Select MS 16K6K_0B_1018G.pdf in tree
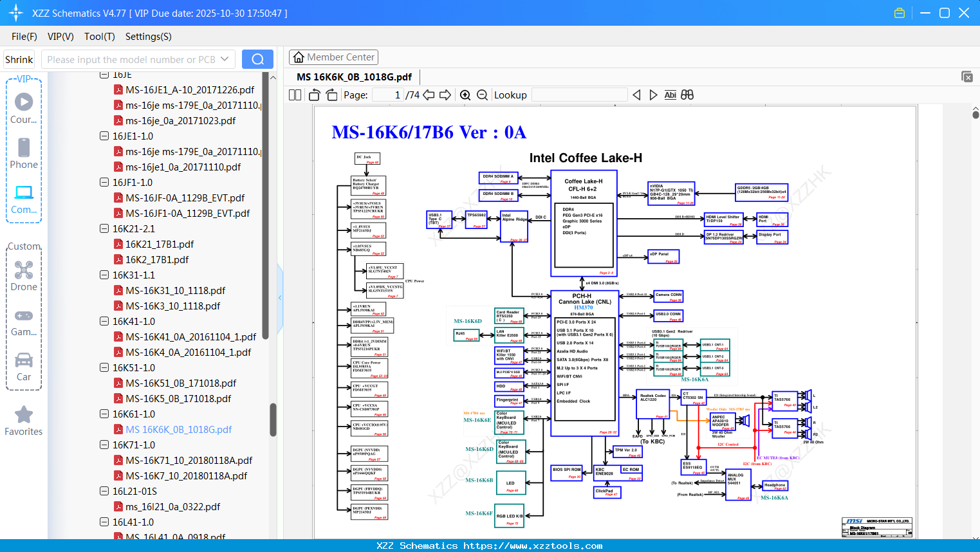 click(179, 430)
